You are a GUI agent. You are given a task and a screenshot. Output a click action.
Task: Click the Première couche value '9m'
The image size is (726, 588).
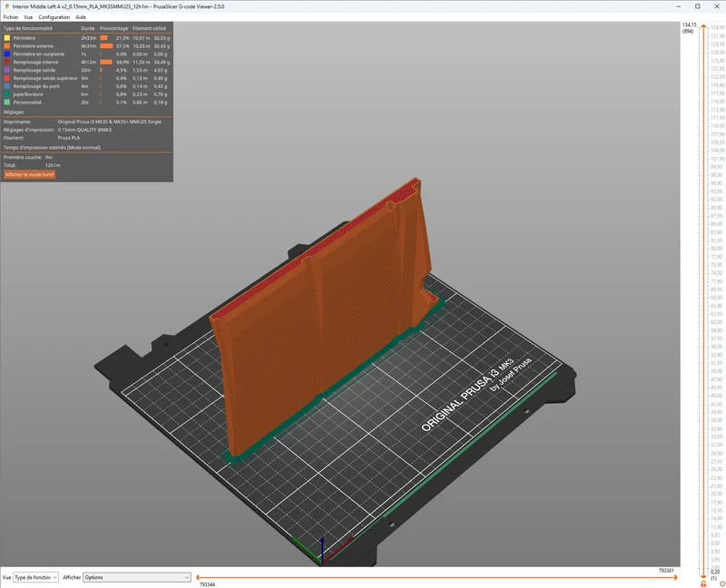pyautogui.click(x=49, y=157)
